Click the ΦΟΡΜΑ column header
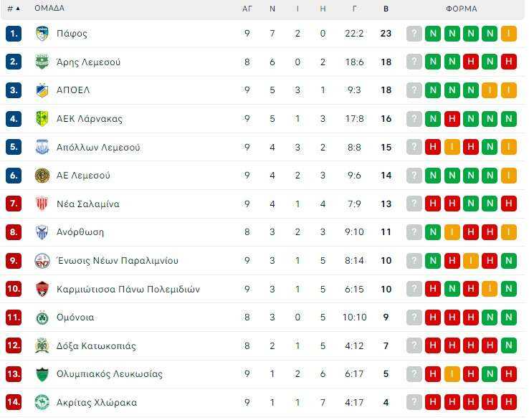 pyautogui.click(x=462, y=9)
